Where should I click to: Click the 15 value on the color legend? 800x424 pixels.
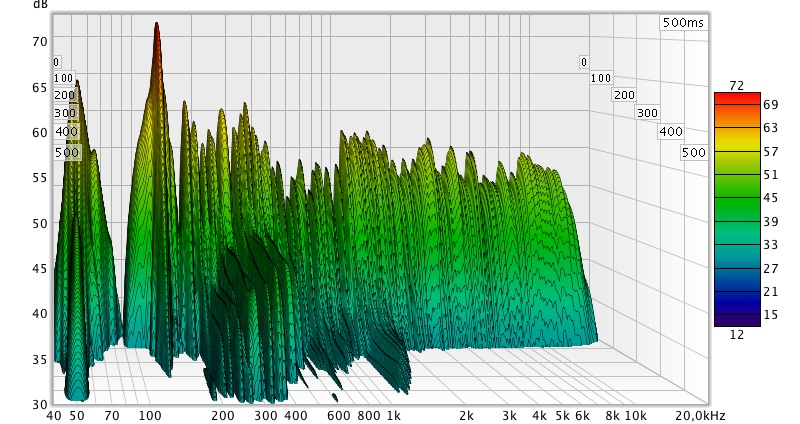pos(770,315)
